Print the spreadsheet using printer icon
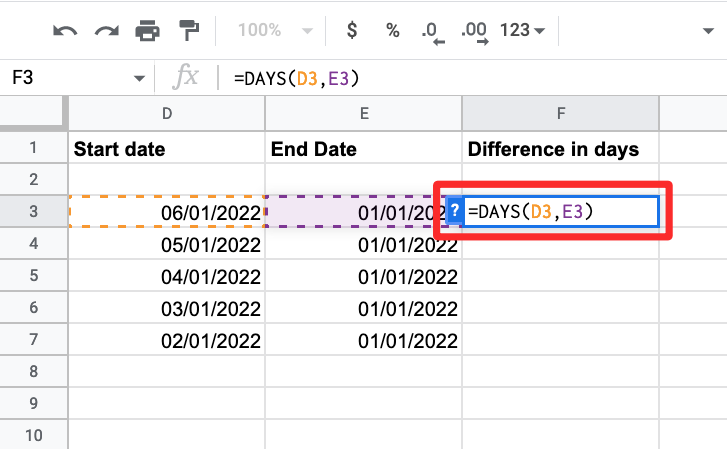727x449 pixels. (x=147, y=30)
